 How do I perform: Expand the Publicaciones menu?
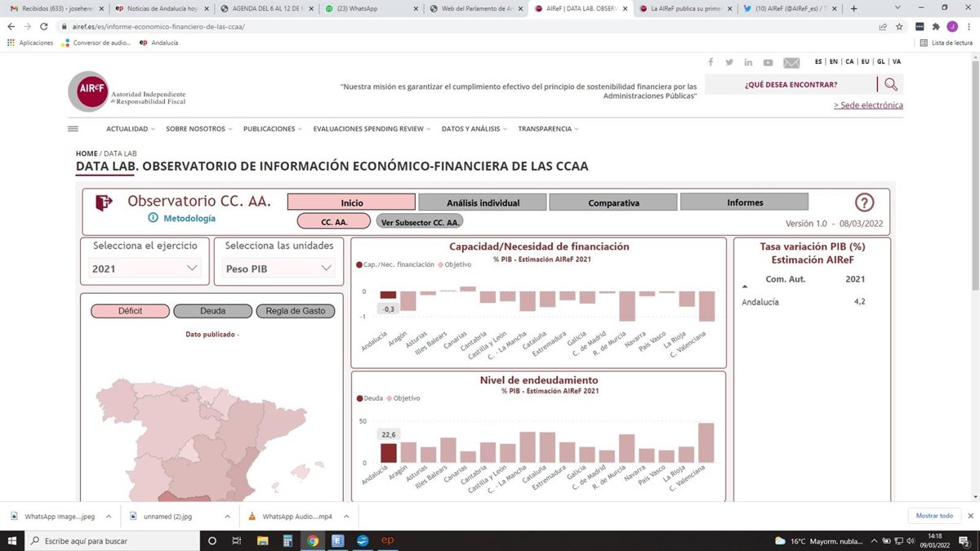[272, 129]
